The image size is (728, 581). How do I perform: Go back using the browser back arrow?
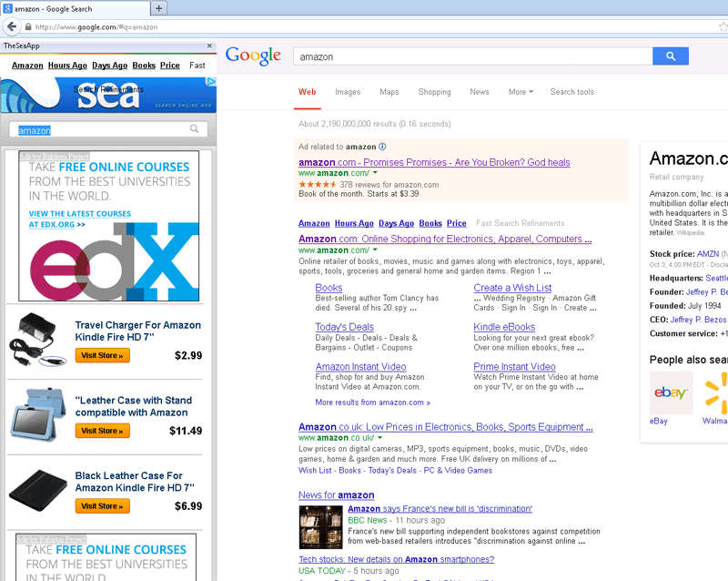pos(13,27)
